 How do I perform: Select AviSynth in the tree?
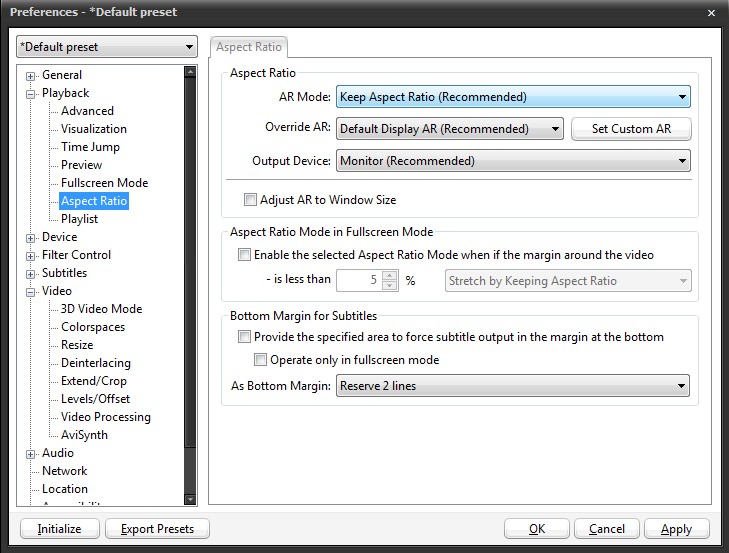[84, 435]
